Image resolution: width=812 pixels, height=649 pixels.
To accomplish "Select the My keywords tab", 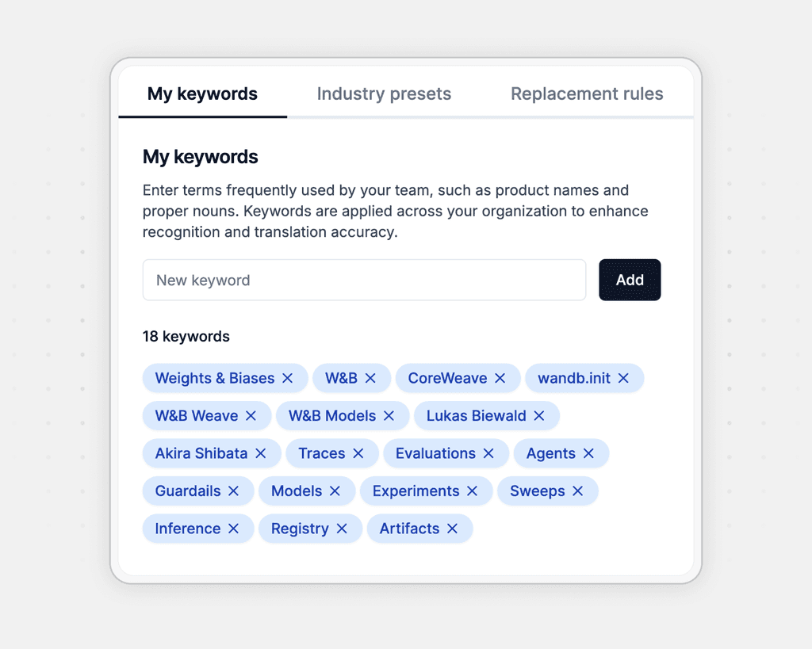I will click(x=202, y=94).
